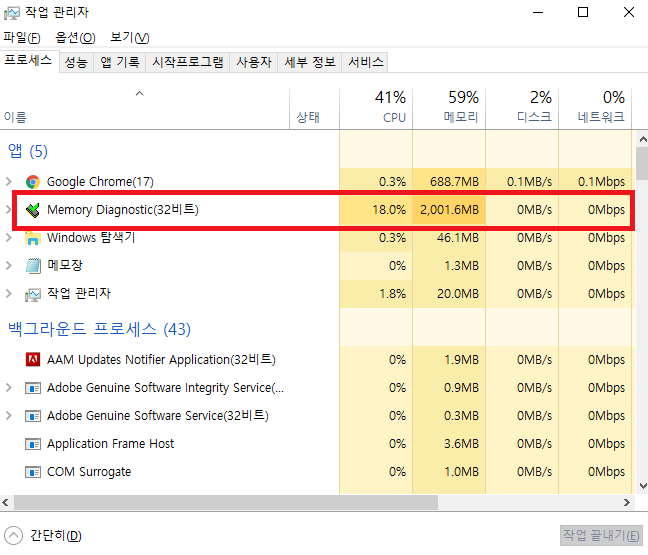Viewport: 648px width, 555px height.
Task: Switch to the 성능 tab
Action: (x=76, y=62)
